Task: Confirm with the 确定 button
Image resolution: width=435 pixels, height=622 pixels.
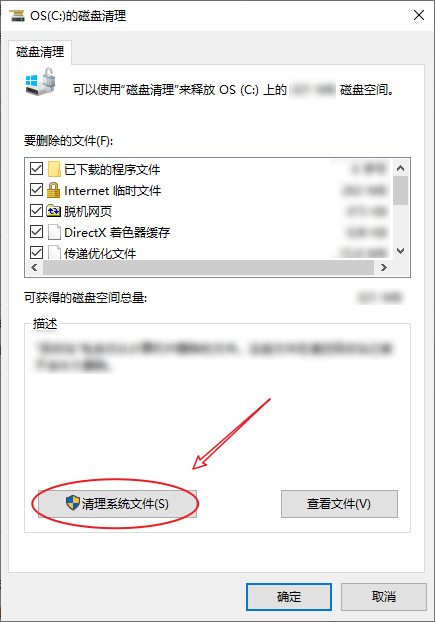Action: (x=289, y=596)
